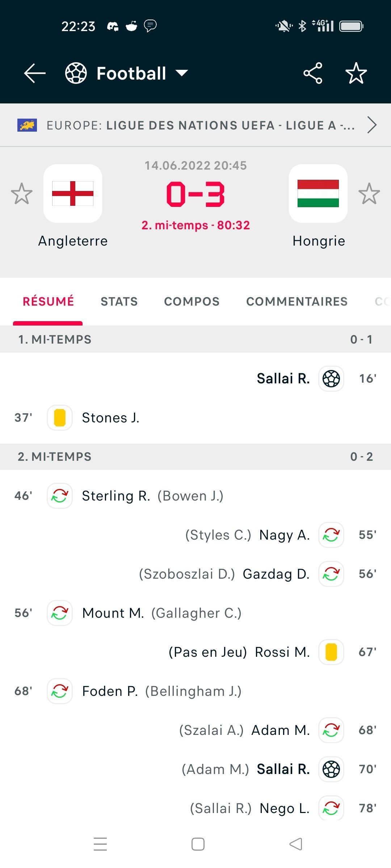Switch to the STATS tab

click(x=119, y=301)
